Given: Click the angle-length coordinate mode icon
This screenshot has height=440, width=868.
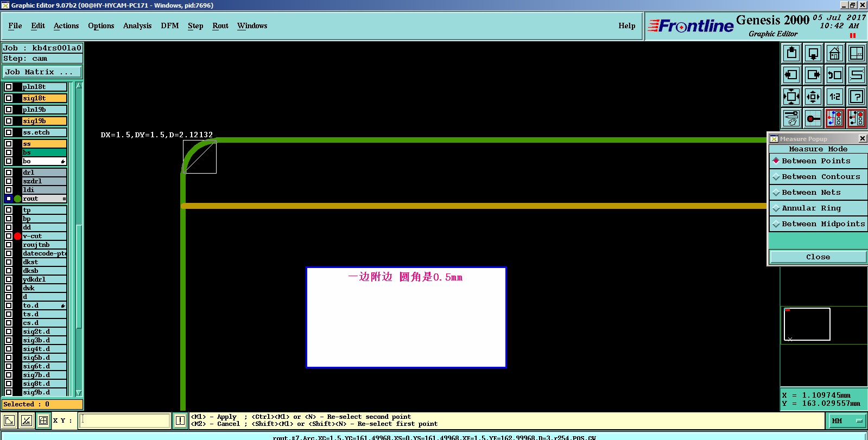Looking at the screenshot, I should point(26,420).
